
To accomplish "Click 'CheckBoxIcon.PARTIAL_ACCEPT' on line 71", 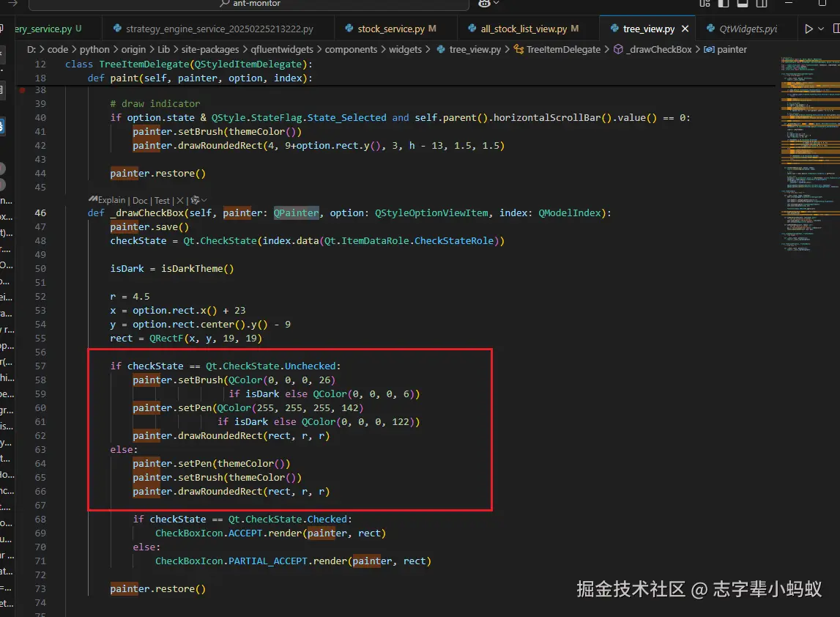I will (231, 561).
